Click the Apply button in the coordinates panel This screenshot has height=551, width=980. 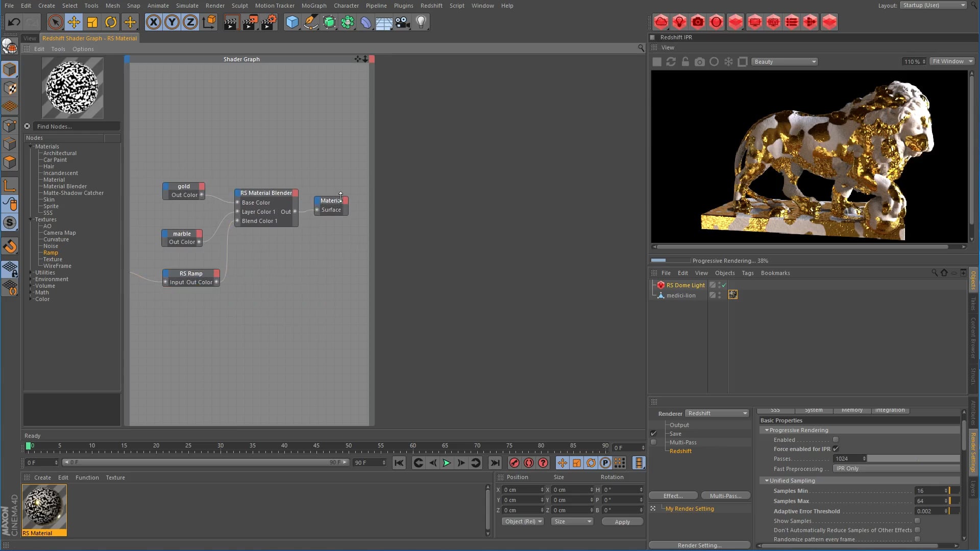pyautogui.click(x=622, y=521)
